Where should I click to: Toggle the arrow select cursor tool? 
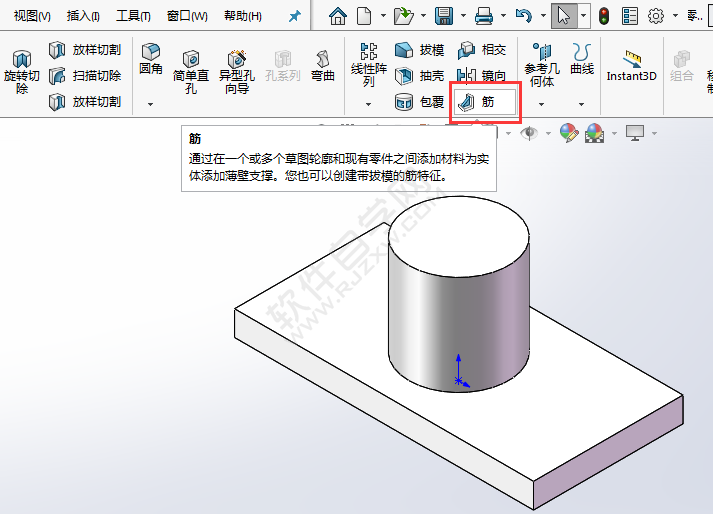point(563,16)
